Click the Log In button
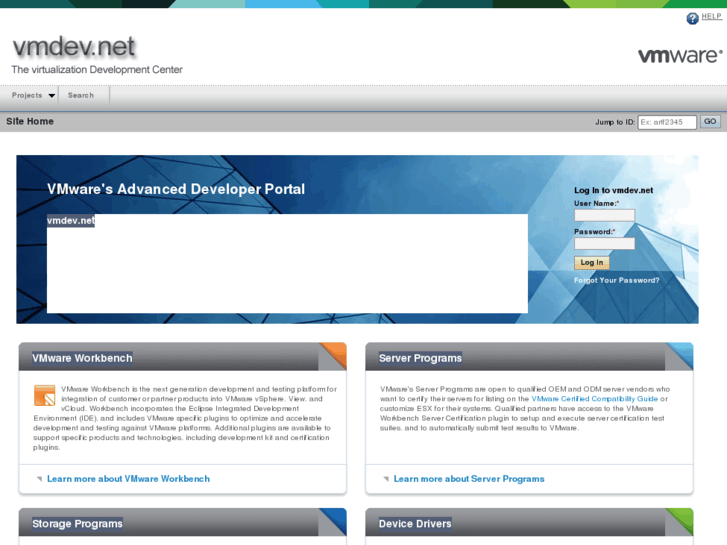This screenshot has height=545, width=727. [x=592, y=263]
